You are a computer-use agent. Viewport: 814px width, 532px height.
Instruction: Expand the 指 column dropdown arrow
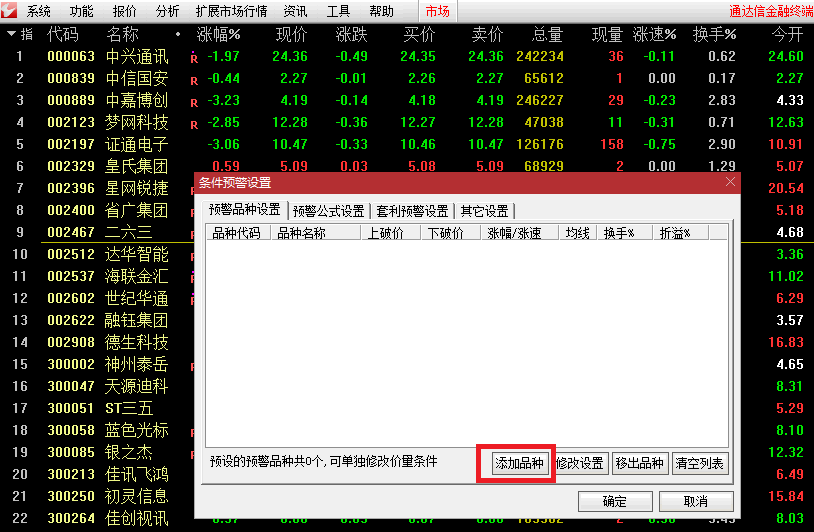tap(11, 34)
